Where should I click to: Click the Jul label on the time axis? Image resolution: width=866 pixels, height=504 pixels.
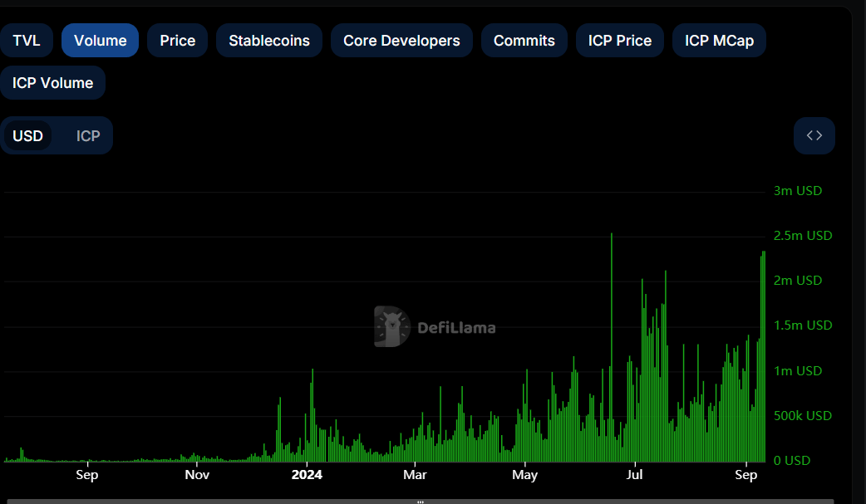(634, 475)
